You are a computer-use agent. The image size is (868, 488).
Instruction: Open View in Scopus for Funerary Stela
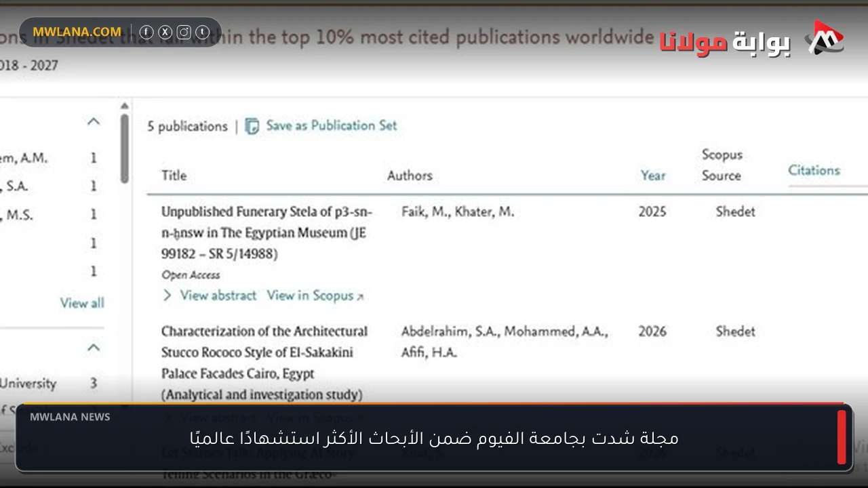pyautogui.click(x=310, y=296)
